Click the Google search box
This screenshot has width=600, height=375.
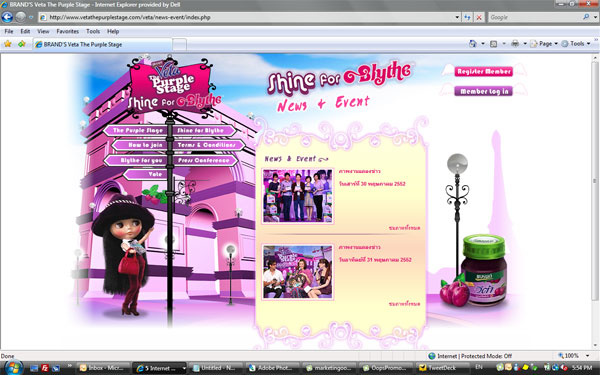pyautogui.click(x=534, y=17)
